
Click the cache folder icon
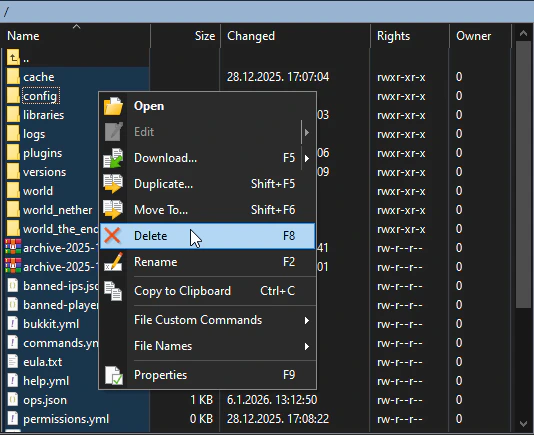tap(13, 77)
